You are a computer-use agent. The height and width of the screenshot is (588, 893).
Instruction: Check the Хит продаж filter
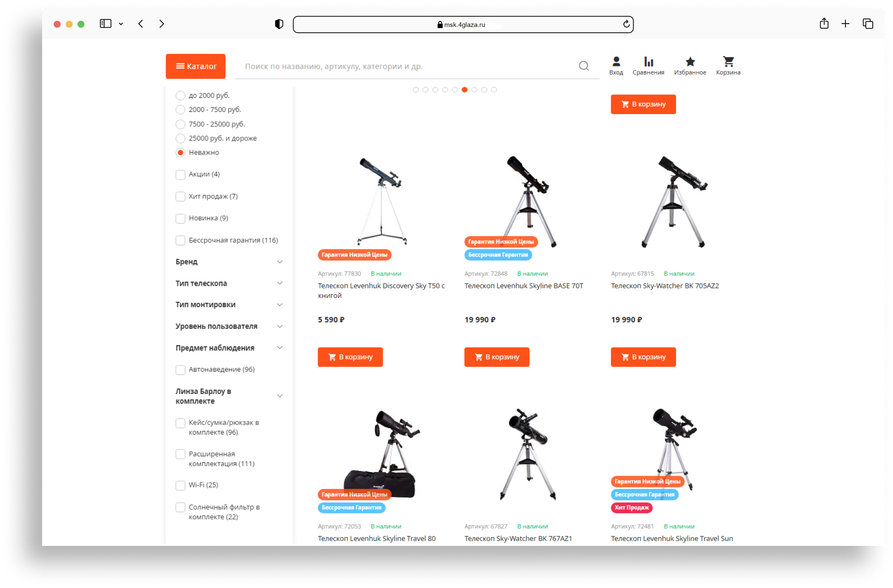click(x=180, y=197)
